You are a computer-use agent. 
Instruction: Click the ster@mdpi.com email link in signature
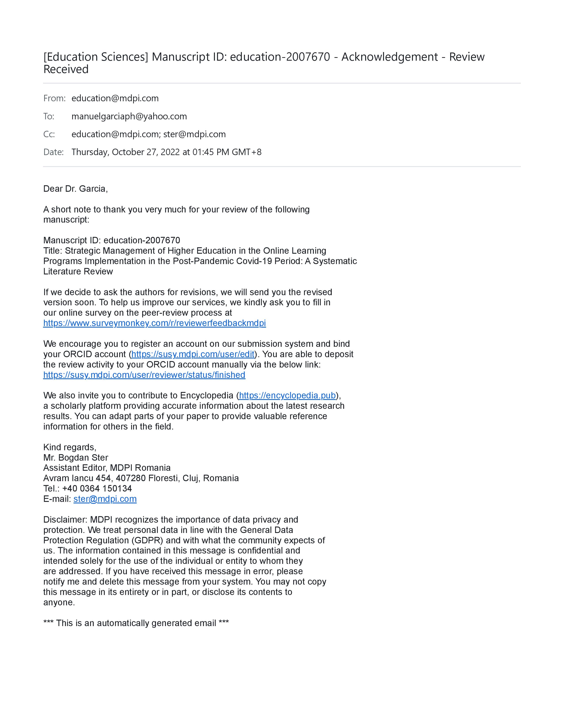(105, 499)
